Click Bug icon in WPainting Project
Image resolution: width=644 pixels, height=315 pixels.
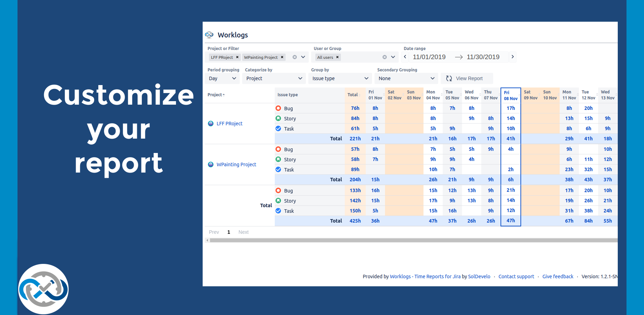pyautogui.click(x=278, y=149)
